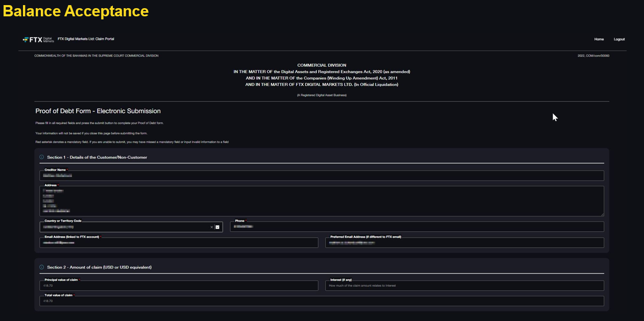The image size is (644, 321).
Task: Select the Interest (if any) field
Action: coord(464,286)
